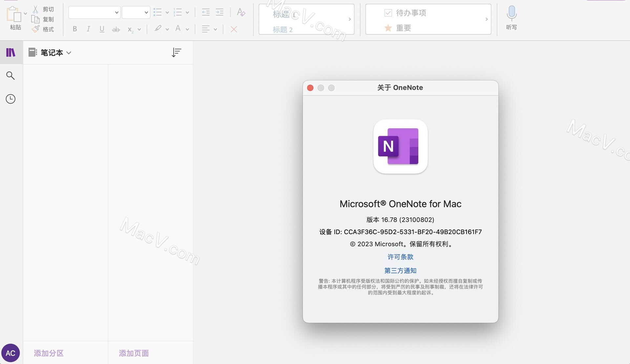Open the 许可条款 license link
This screenshot has height=364, width=630.
click(x=400, y=257)
